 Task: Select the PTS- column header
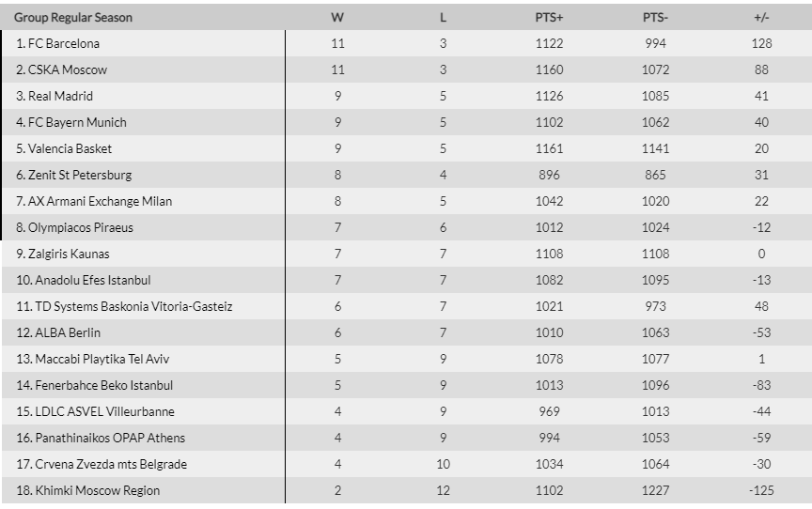click(655, 18)
